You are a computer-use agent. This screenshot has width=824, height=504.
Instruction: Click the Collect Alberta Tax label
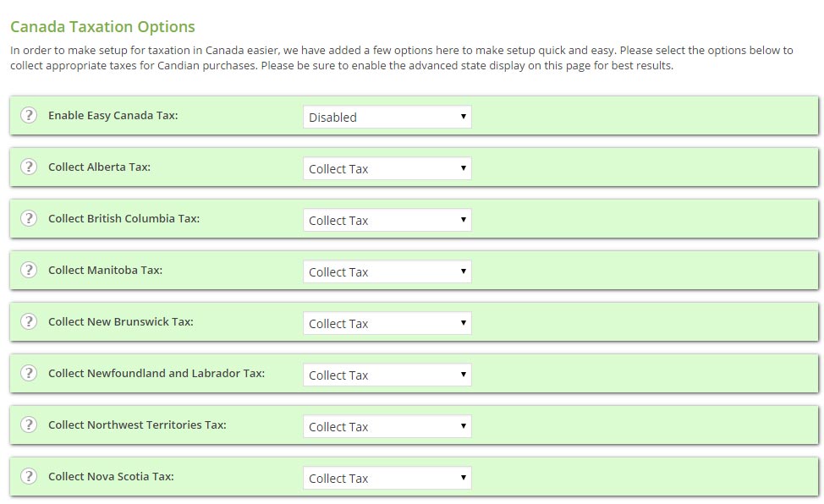click(x=99, y=167)
